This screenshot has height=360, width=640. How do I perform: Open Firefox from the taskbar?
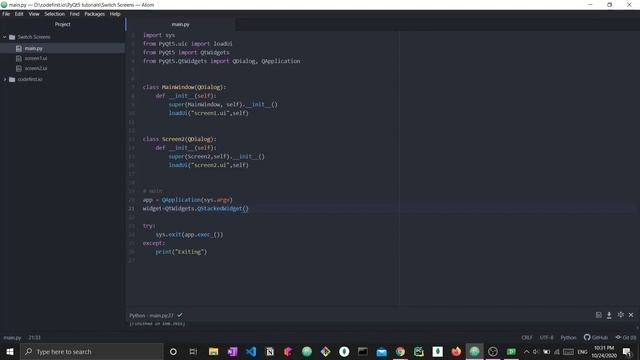[x=456, y=351]
